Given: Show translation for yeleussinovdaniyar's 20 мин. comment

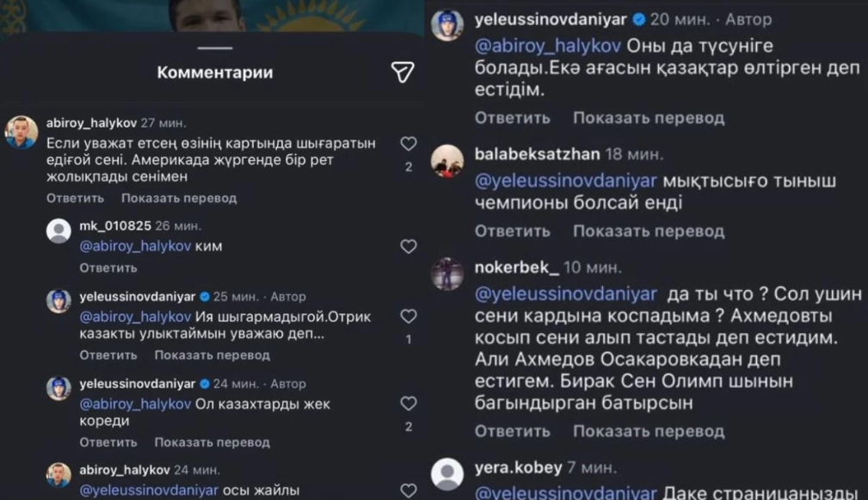Looking at the screenshot, I should click(x=649, y=118).
